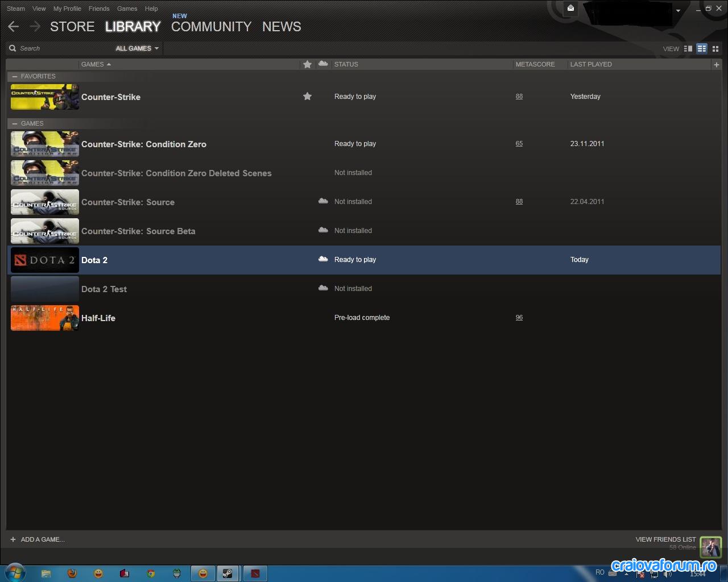This screenshot has width=728, height=582.
Task: Go to the NEWS tab
Action: (282, 27)
